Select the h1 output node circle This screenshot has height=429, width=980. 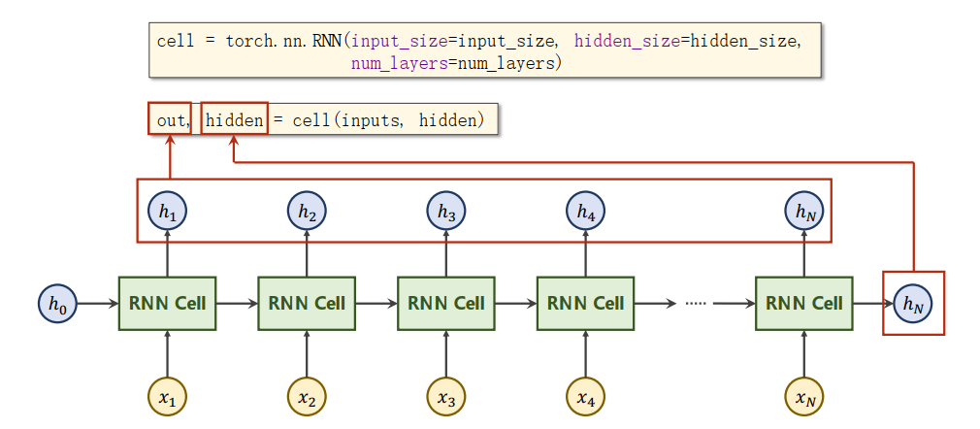(x=168, y=211)
